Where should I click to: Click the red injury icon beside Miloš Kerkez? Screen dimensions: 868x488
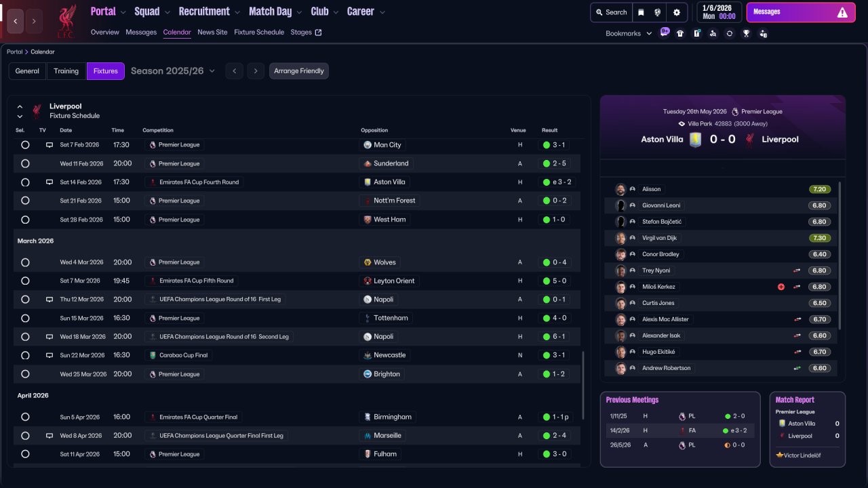[781, 287]
